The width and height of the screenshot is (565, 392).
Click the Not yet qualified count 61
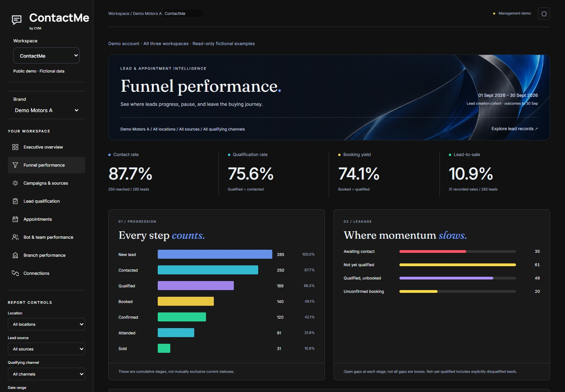tap(537, 265)
